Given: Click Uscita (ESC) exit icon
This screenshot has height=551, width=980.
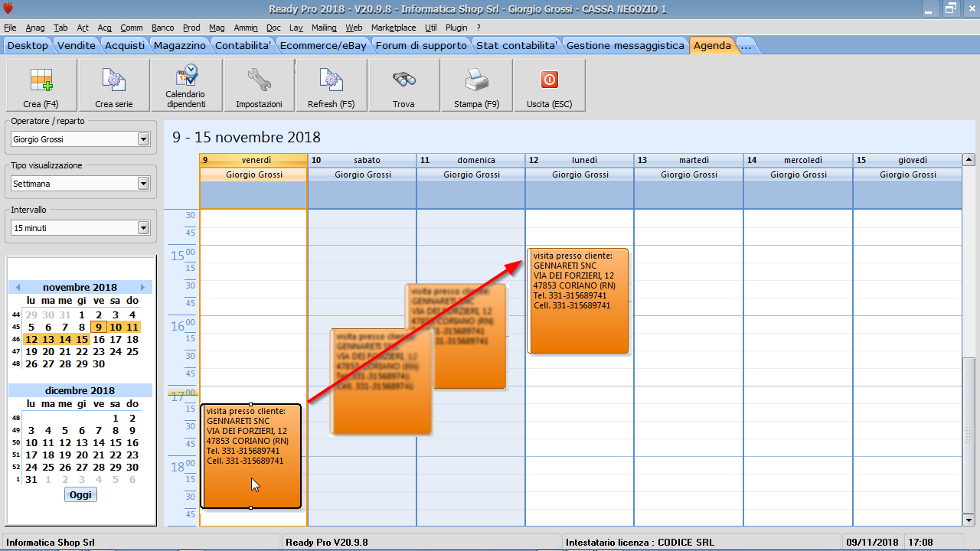Looking at the screenshot, I should click(x=550, y=86).
